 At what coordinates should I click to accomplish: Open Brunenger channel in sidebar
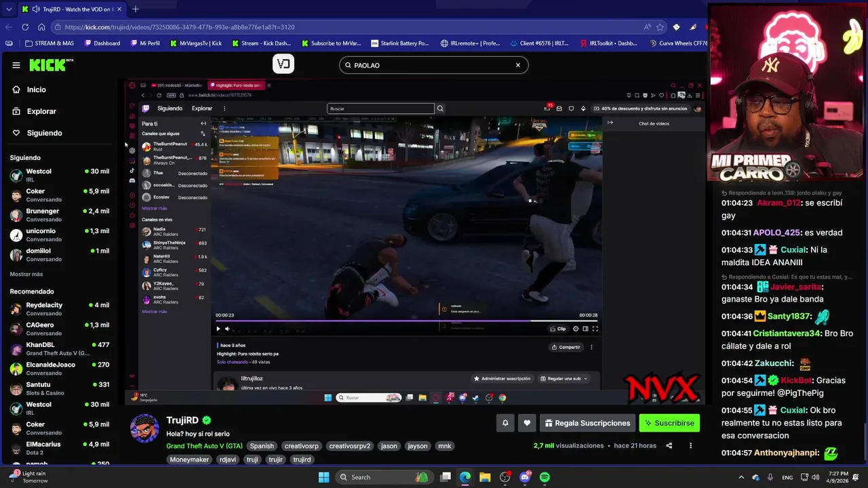click(x=60, y=215)
